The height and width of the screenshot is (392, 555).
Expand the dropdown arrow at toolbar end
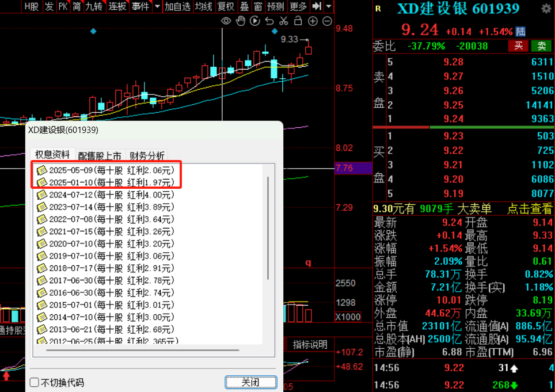[329, 6]
